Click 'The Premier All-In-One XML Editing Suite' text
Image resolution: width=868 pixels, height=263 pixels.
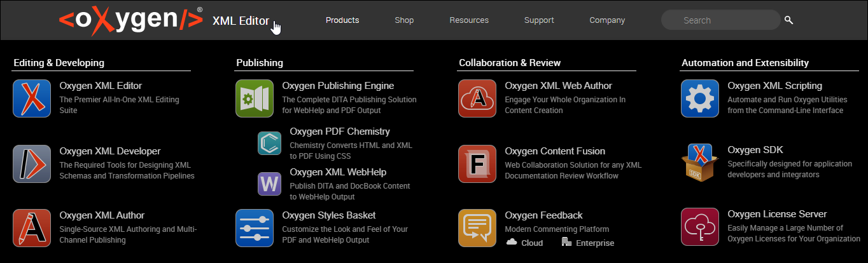119,105
